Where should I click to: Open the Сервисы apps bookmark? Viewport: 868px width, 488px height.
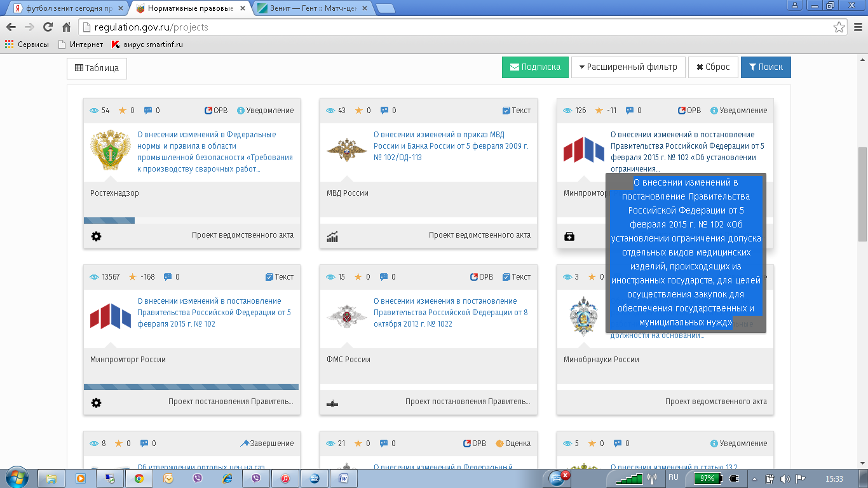tap(27, 44)
